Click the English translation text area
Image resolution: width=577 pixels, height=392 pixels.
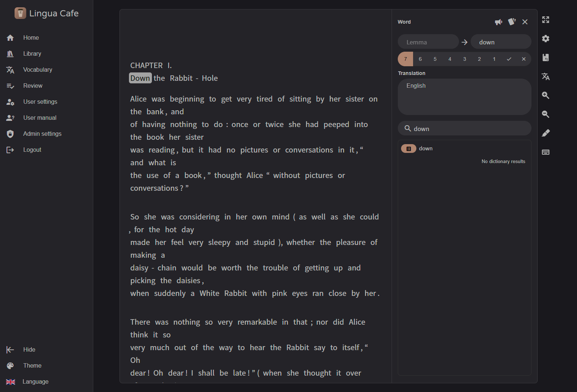point(464,97)
